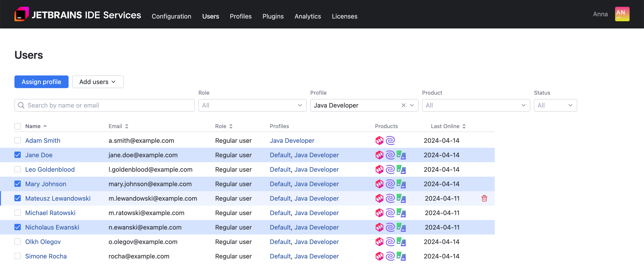Select the checkbox next to Adam Smith
The width and height of the screenshot is (644, 272).
coord(18,141)
